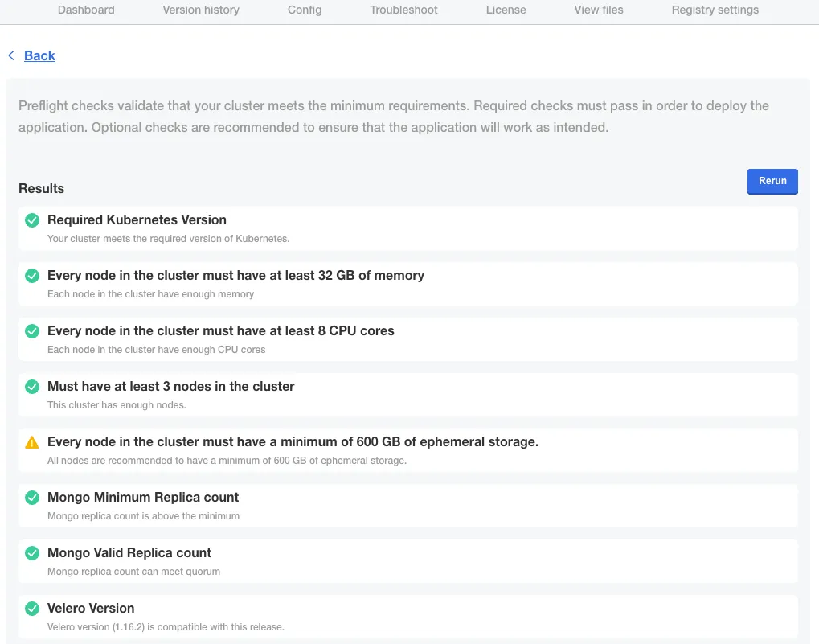Click the back chevron arrow icon

(11, 55)
